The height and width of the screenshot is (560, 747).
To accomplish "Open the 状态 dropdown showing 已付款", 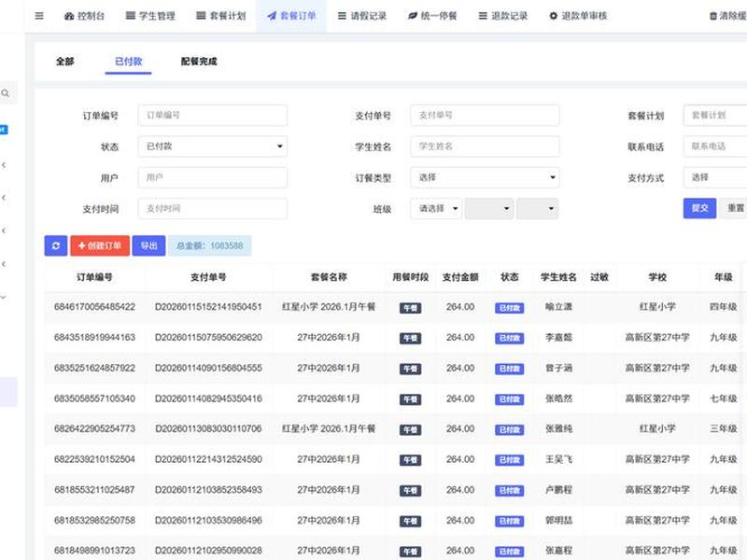I will 213,147.
